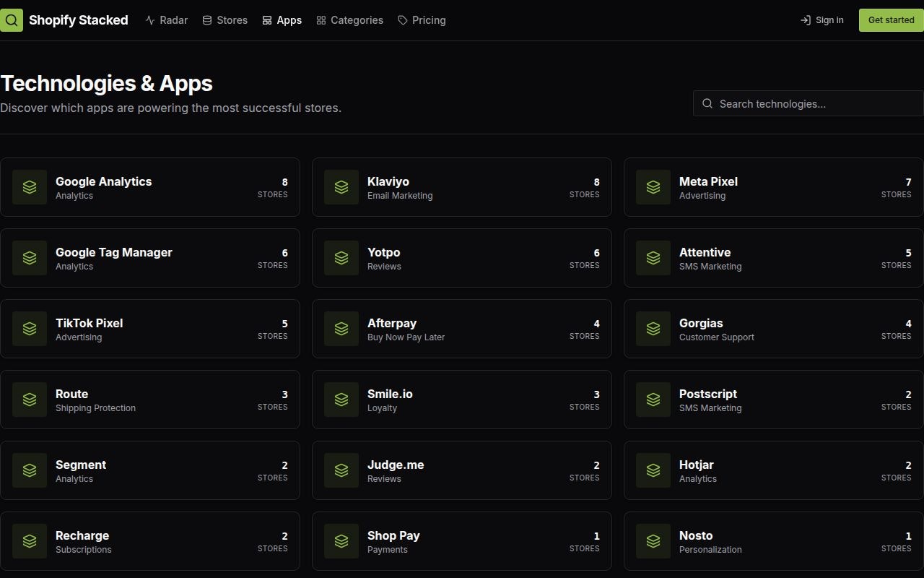Image resolution: width=924 pixels, height=578 pixels.
Task: Click the Hotjar stack icon
Action: [653, 470]
